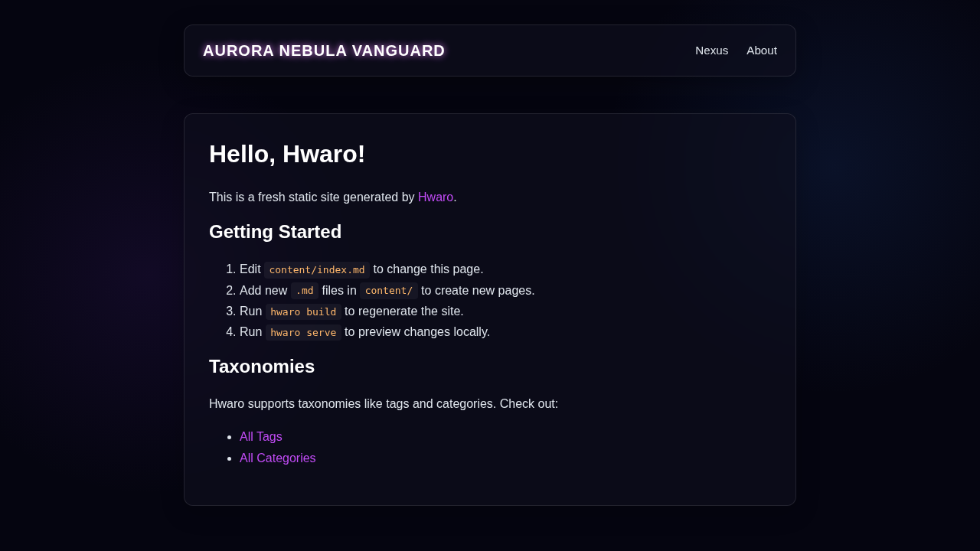
Task: Click the "Getting Started" heading
Action: [276, 232]
